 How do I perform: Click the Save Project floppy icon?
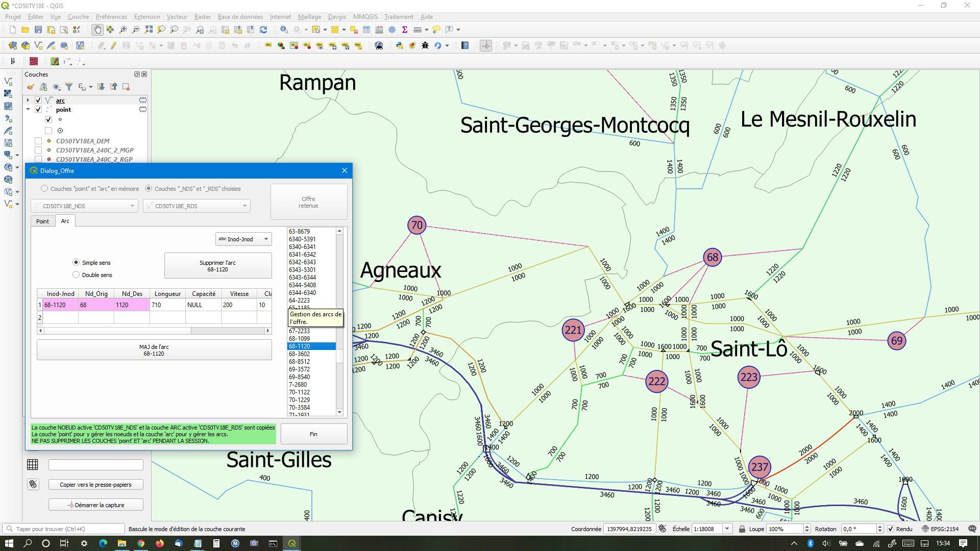(38, 30)
